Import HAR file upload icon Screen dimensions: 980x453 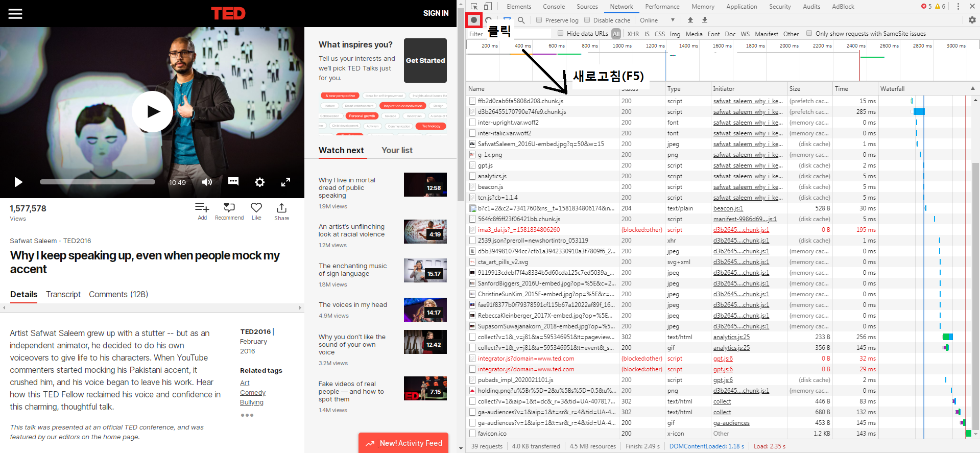click(x=690, y=20)
